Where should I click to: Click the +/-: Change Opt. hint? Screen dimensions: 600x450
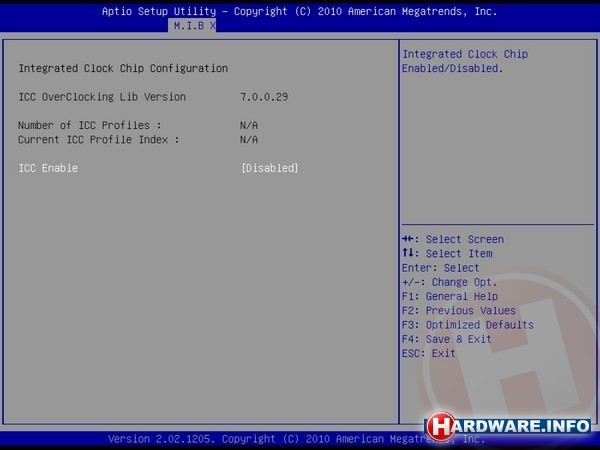[449, 282]
